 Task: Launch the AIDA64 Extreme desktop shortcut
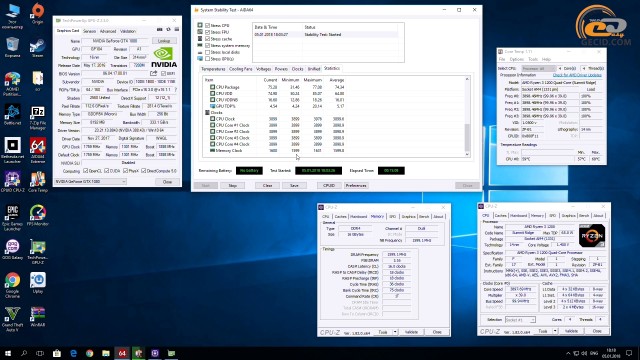pyautogui.click(x=38, y=151)
